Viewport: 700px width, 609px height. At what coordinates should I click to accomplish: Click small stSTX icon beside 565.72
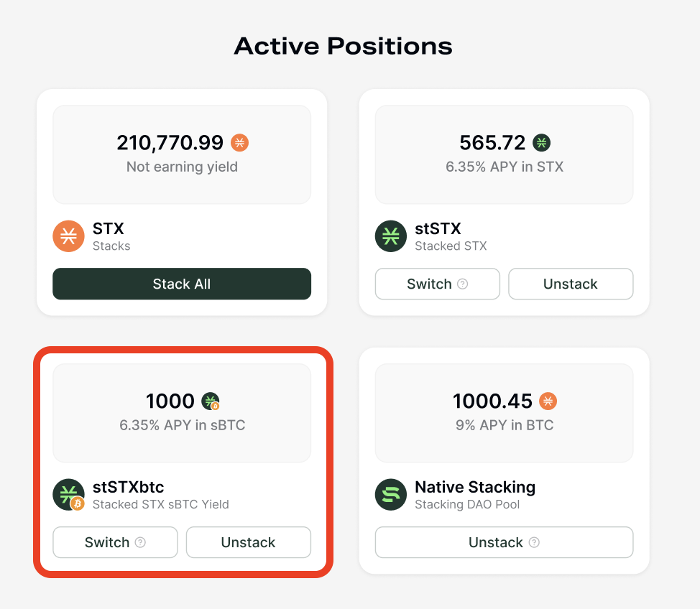coord(541,143)
